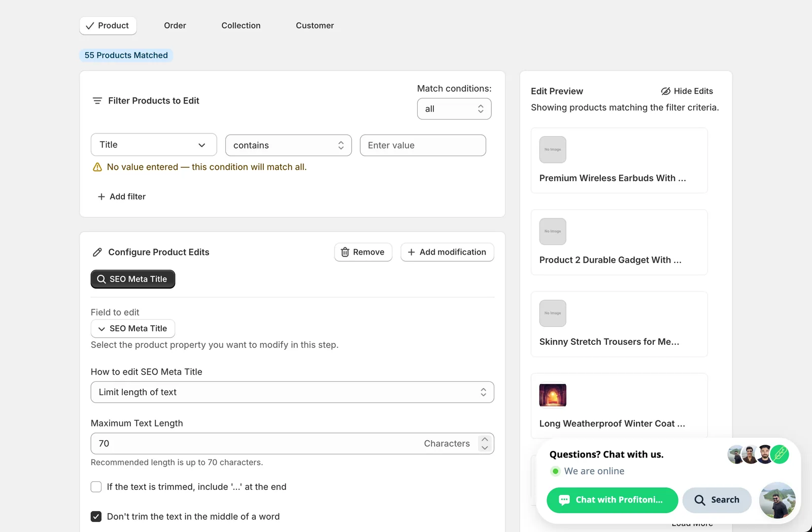Click Add filter button
This screenshot has width=812, height=532.
point(122,197)
